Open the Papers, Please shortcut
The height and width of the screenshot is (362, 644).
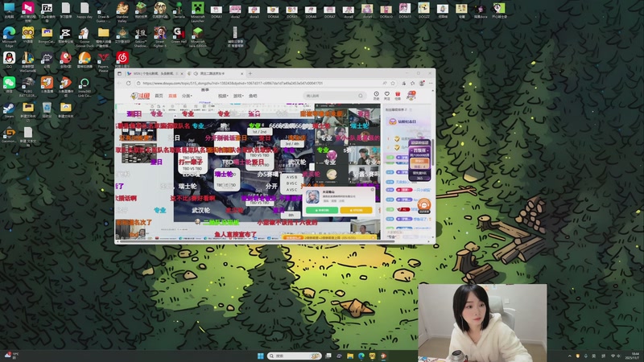coord(103,62)
